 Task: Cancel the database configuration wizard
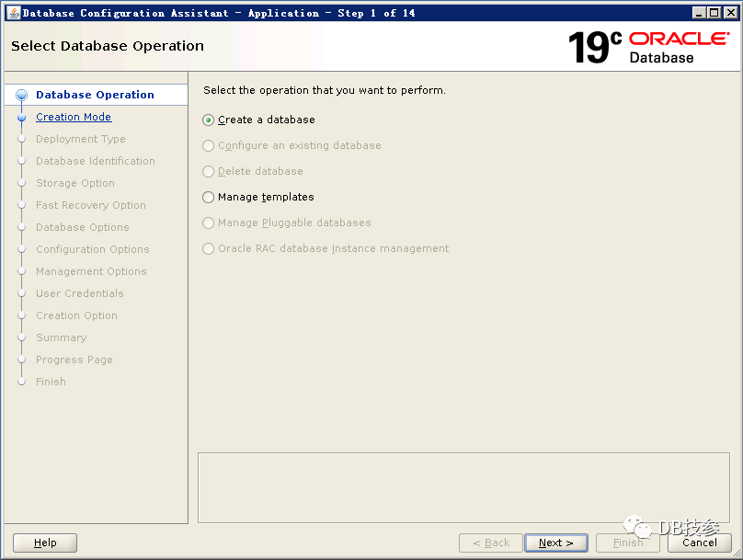pos(699,543)
